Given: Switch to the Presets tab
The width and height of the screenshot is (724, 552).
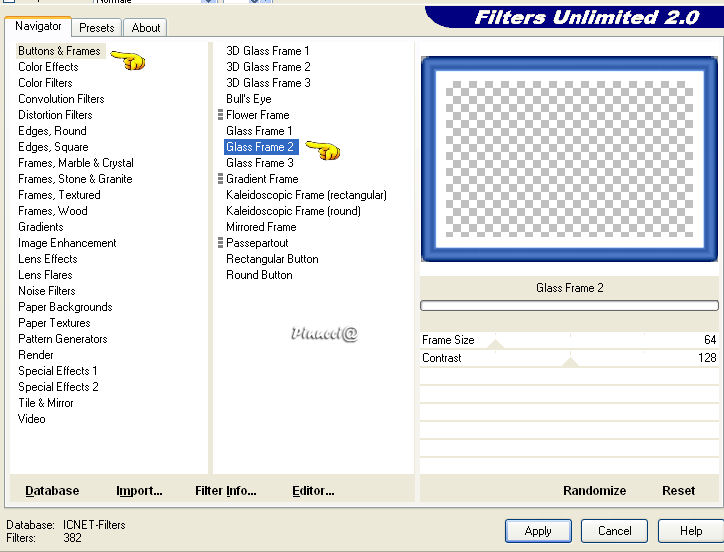Looking at the screenshot, I should [x=97, y=28].
